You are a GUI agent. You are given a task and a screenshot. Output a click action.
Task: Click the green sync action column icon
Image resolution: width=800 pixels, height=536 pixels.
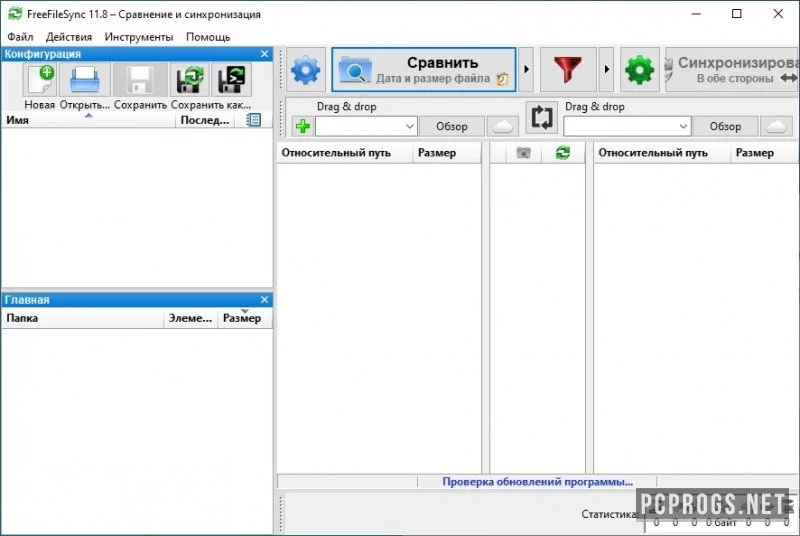(x=563, y=152)
